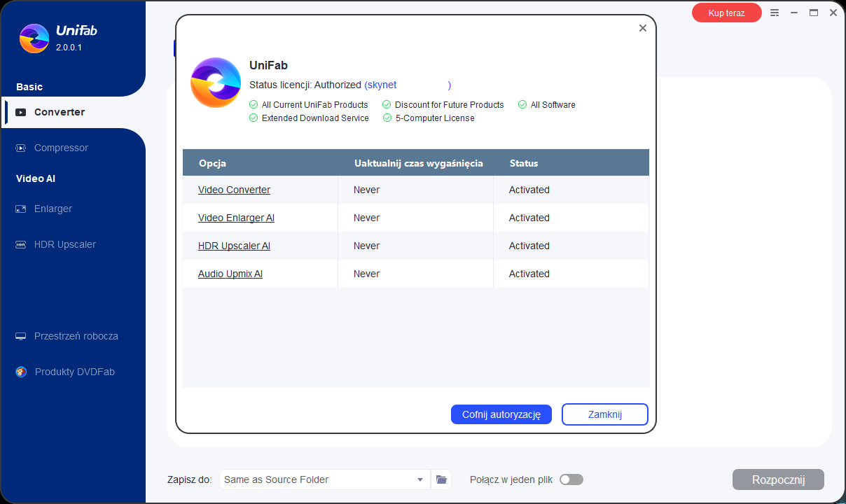Click the Extended Download Service checkmark
846x504 pixels.
(x=254, y=118)
